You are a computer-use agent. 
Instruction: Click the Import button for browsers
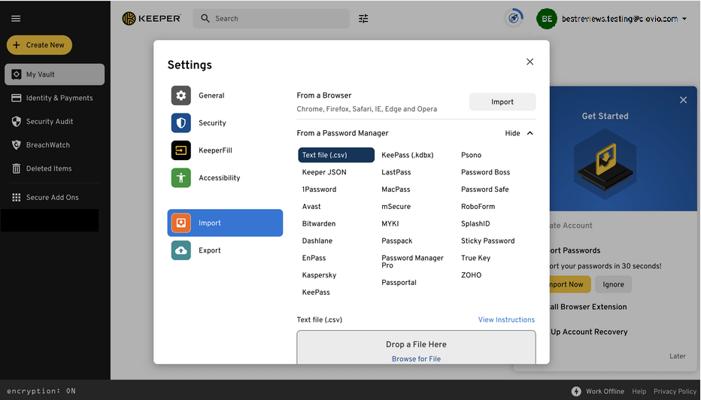[x=502, y=102]
